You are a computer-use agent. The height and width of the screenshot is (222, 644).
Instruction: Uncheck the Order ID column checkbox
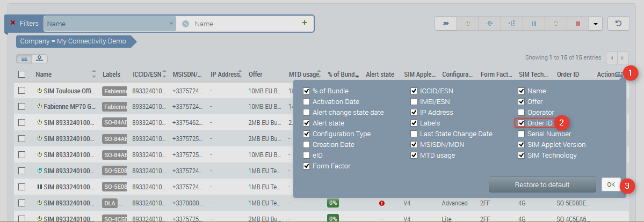pos(522,123)
